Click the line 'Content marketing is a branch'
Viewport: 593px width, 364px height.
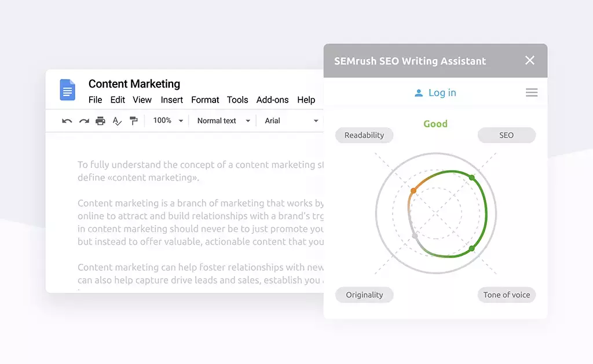click(x=200, y=203)
